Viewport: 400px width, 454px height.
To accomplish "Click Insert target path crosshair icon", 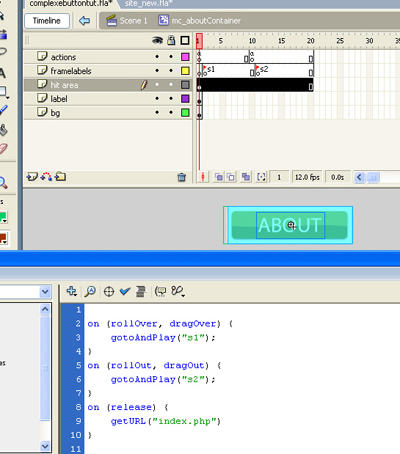I will pos(109,292).
